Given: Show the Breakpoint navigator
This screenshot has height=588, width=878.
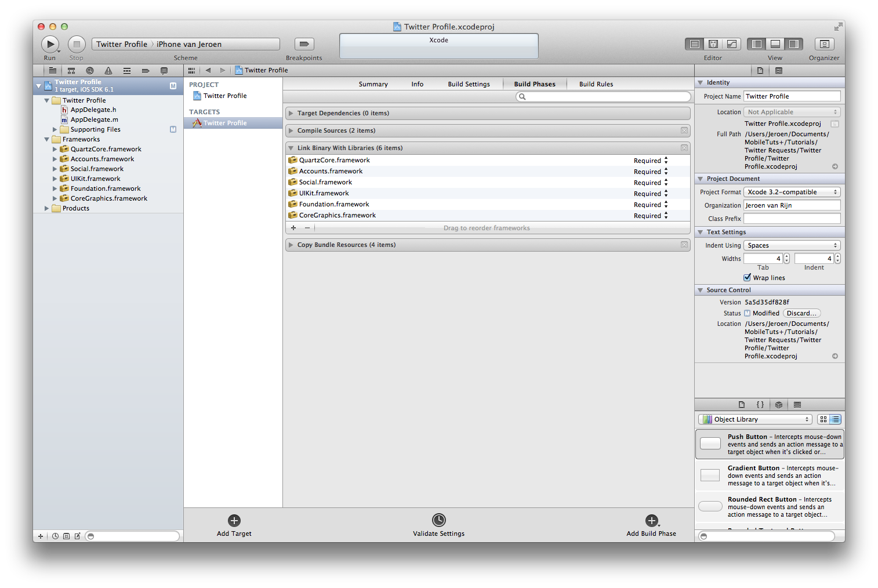Looking at the screenshot, I should 146,71.
